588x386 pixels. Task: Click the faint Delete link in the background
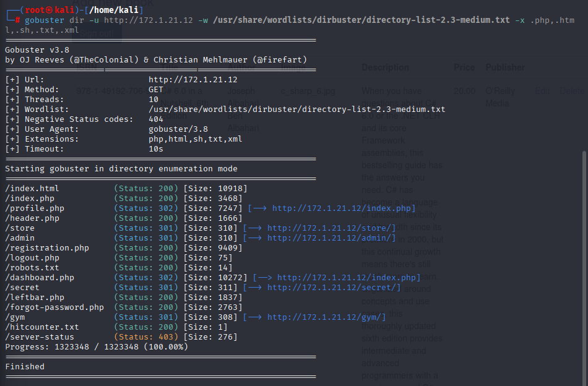pos(572,91)
